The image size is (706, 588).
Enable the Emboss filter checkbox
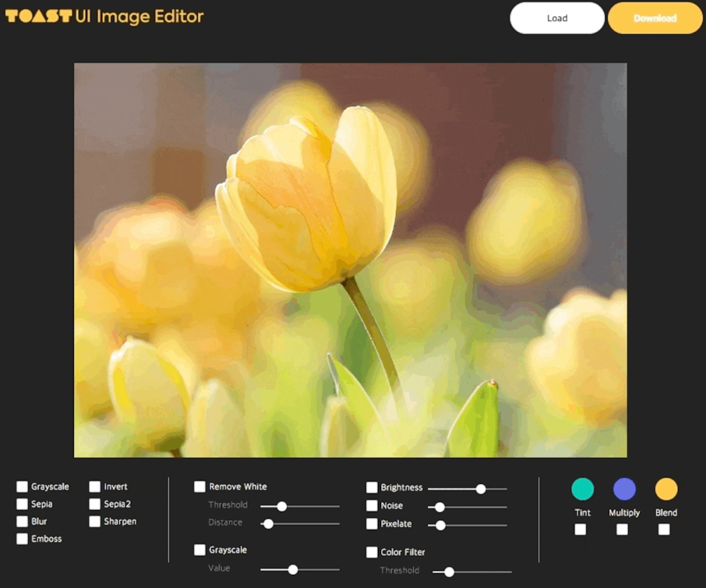pos(22,539)
